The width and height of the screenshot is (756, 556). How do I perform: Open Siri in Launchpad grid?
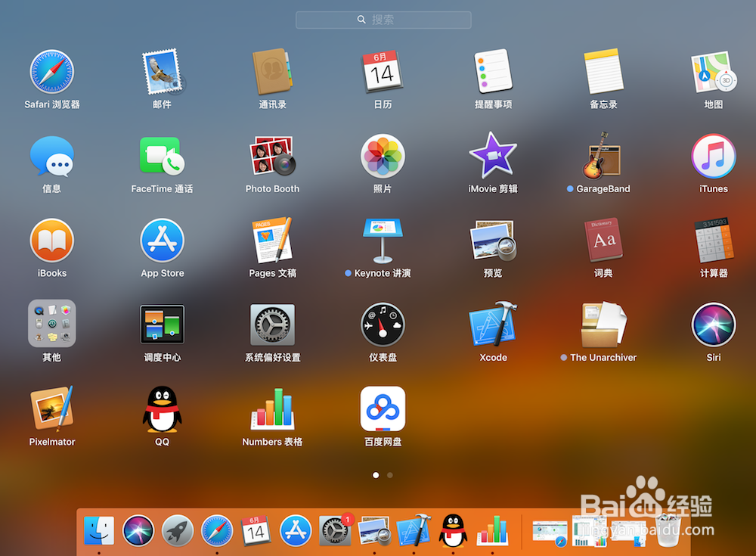coord(714,325)
